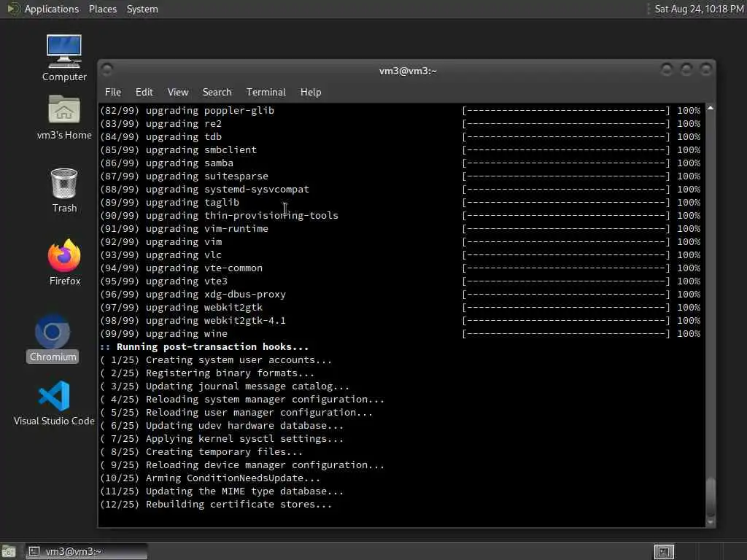Click the vm3@vm3:~ window title bar
747x560 pixels.
(407, 71)
